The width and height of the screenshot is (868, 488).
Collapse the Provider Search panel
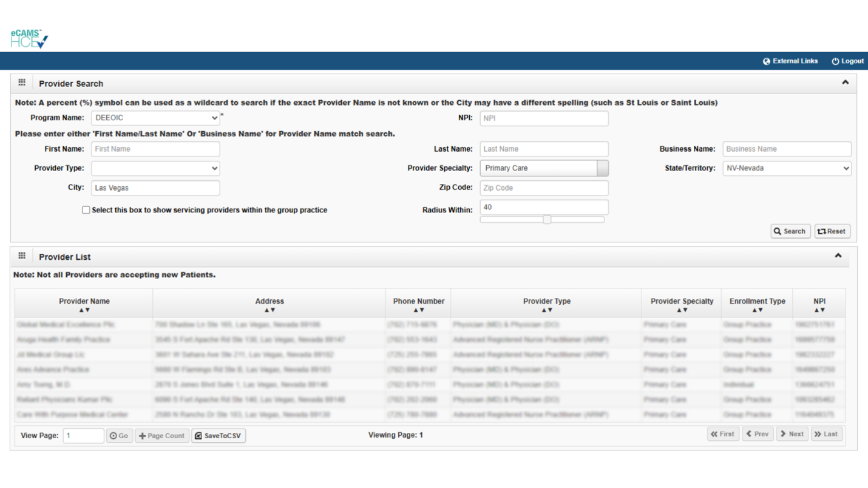click(x=845, y=83)
